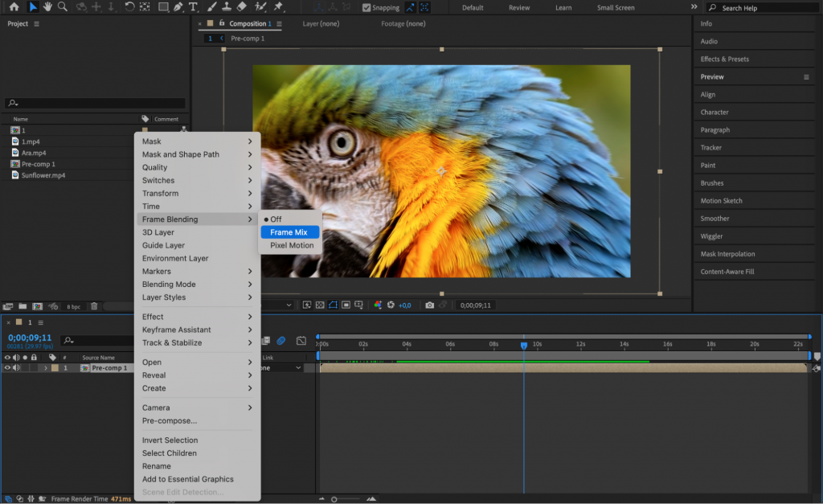Select the Type tool
The image size is (823, 504).
coord(192,7)
